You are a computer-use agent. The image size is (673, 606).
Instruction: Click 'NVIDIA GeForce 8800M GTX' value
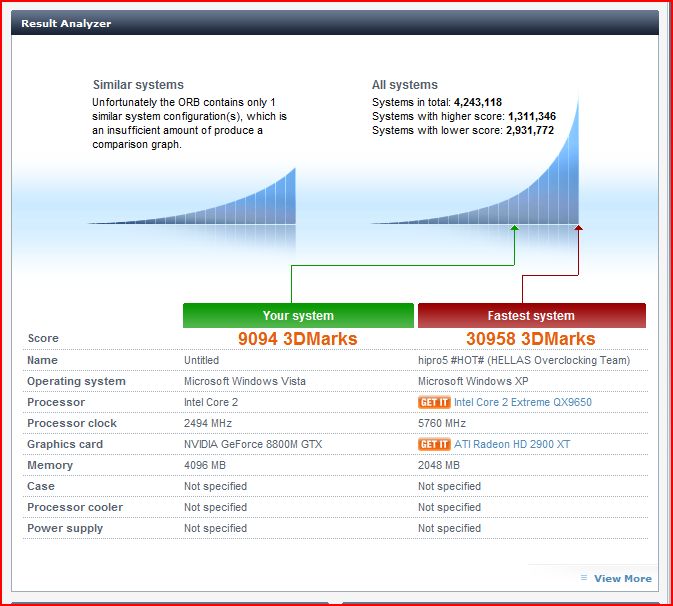pyautogui.click(x=253, y=444)
